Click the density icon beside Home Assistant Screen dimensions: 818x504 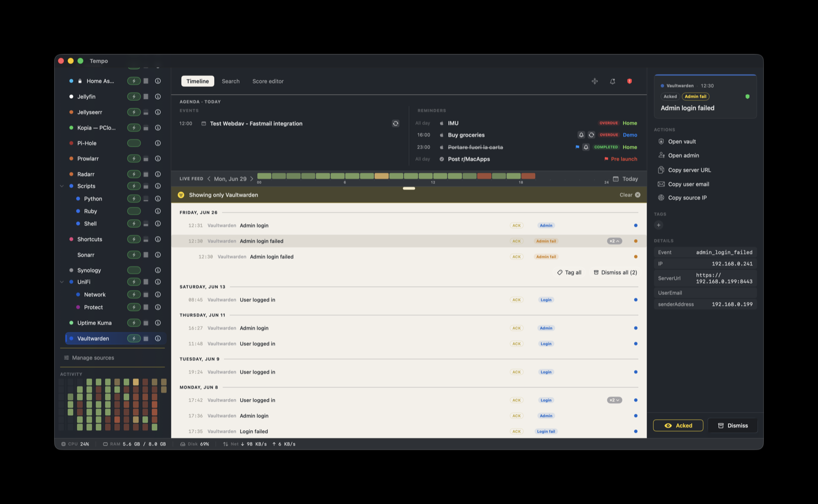pos(146,81)
